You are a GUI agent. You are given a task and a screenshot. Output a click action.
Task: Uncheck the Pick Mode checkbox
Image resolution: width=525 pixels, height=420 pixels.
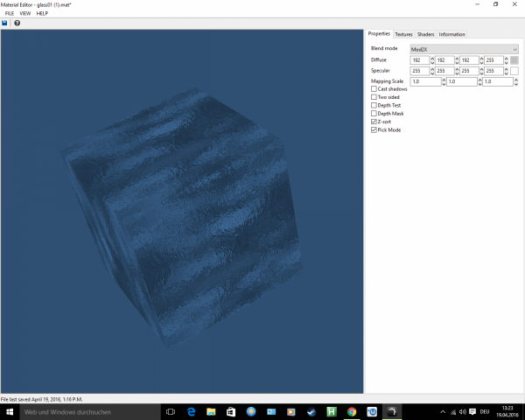tap(374, 130)
